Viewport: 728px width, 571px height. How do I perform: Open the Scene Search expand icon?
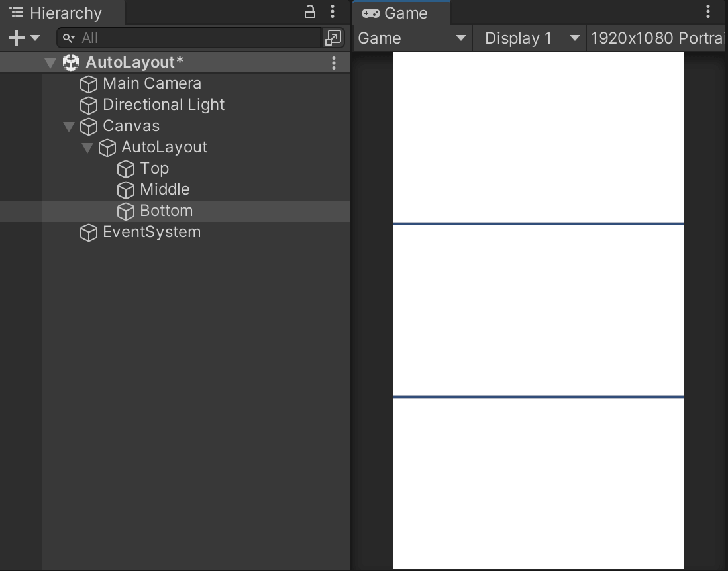(333, 38)
